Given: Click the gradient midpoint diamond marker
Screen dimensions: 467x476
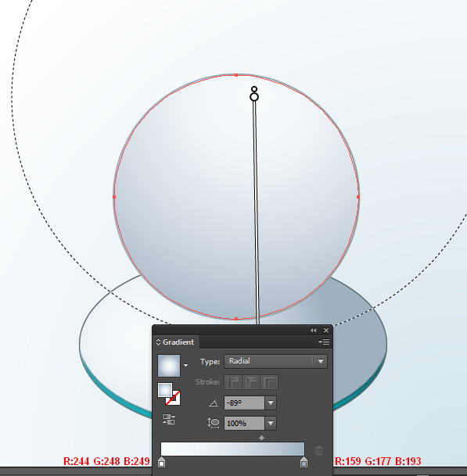Looking at the screenshot, I should coord(261,438).
